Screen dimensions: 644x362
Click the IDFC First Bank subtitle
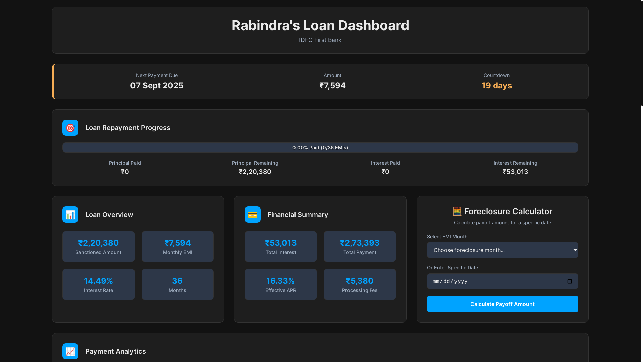tap(320, 40)
